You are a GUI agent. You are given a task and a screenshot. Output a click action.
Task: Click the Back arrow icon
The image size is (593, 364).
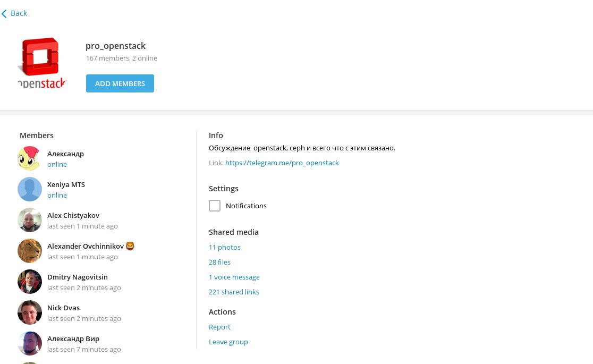(x=4, y=14)
